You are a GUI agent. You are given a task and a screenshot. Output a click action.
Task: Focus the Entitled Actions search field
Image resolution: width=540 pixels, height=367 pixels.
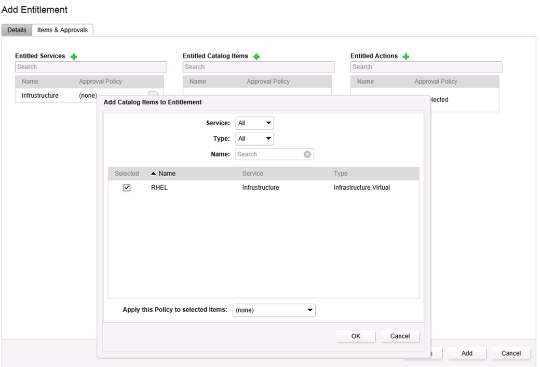(426, 67)
